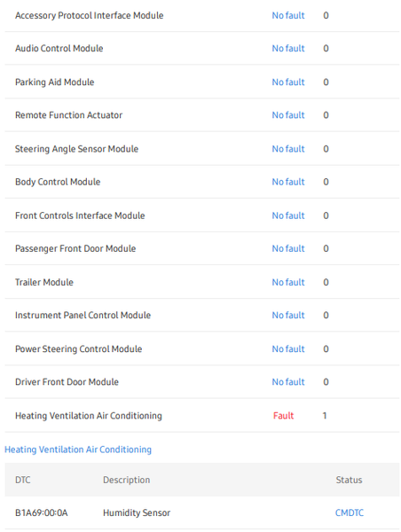Select the Steering Angle Sensor Module row
Screen dimensions: 401x532
(202, 149)
